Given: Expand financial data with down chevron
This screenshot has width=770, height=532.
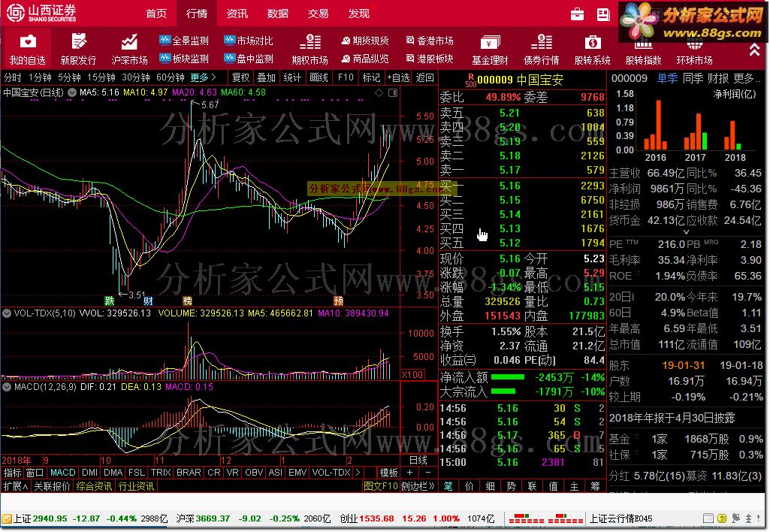Looking at the screenshot, I should [687, 232].
